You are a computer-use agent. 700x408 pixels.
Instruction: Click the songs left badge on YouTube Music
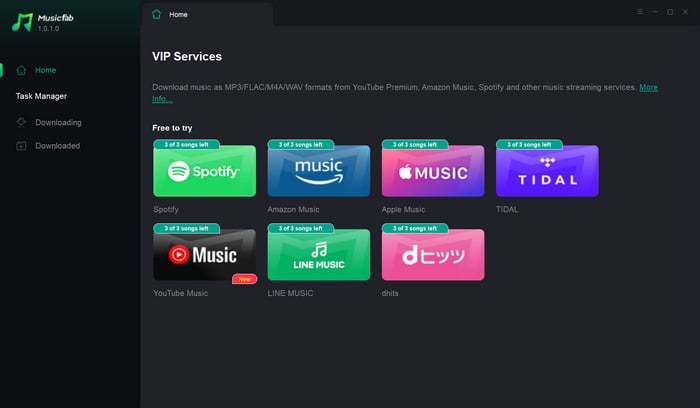click(187, 228)
